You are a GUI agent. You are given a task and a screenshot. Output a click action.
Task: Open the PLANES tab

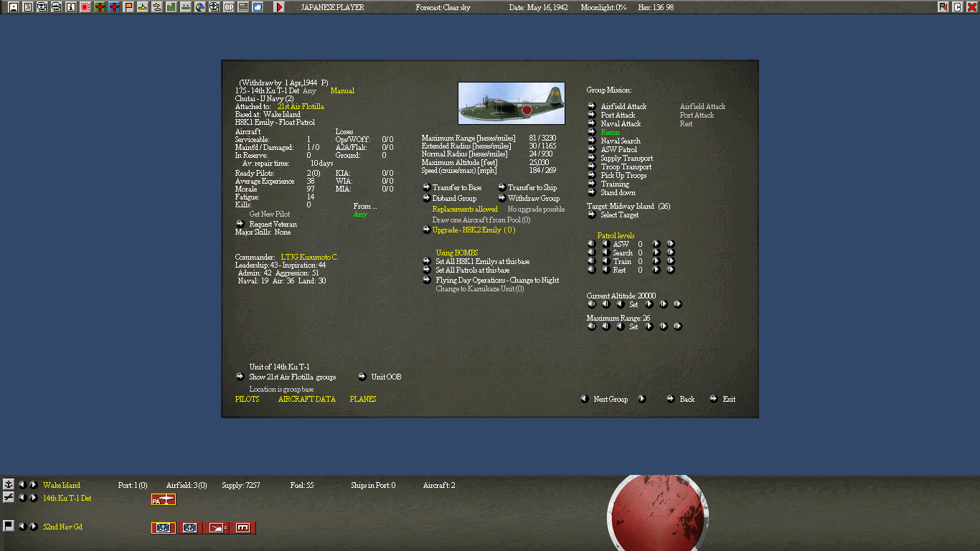tap(363, 399)
